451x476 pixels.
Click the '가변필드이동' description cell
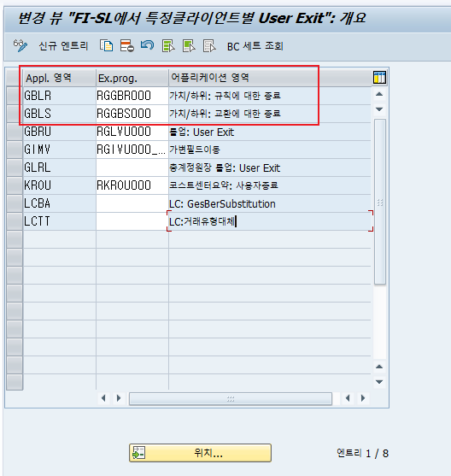pos(270,150)
